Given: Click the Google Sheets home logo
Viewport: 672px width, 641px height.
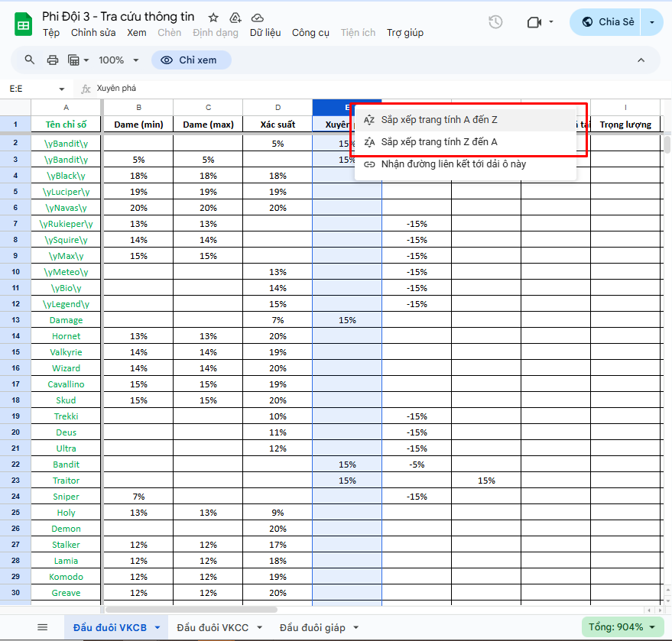Looking at the screenshot, I should 23,24.
